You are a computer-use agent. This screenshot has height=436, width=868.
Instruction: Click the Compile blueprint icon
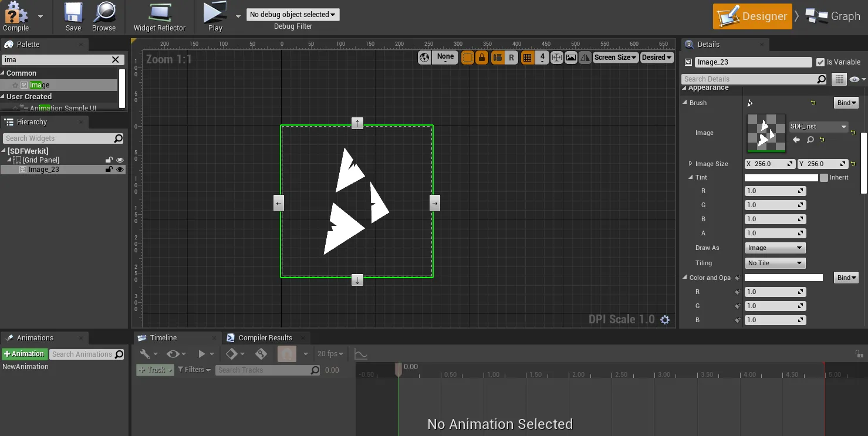[x=16, y=13]
